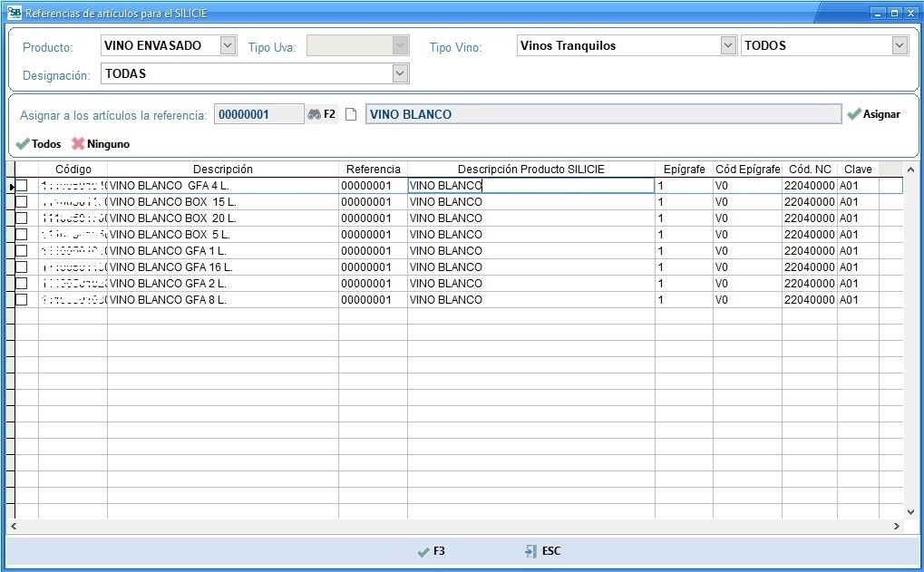Click the green checkmark Asignar icon

[854, 114]
